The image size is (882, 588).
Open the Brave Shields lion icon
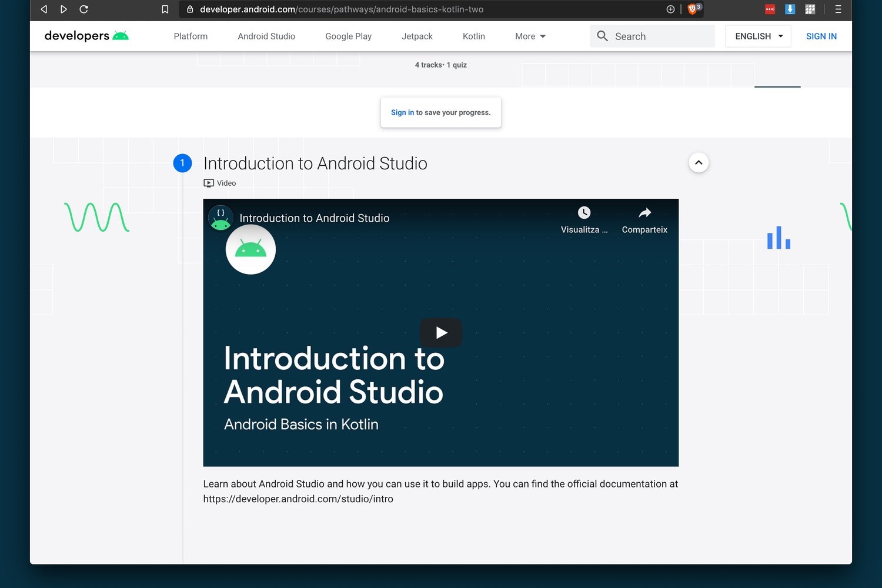pyautogui.click(x=693, y=9)
